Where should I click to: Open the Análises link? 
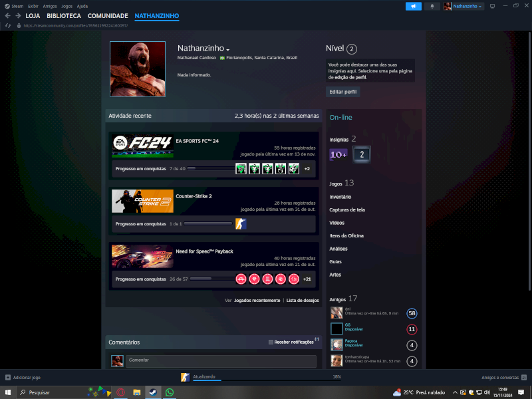[x=338, y=249]
